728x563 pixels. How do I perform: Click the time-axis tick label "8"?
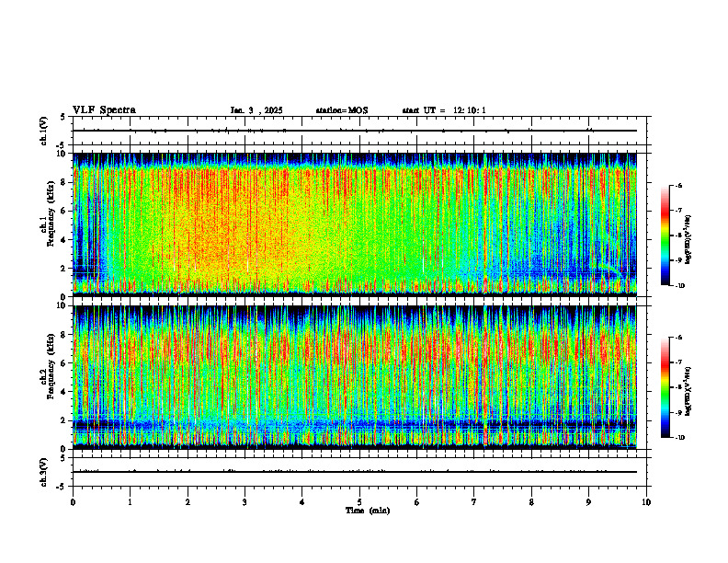coord(531,502)
